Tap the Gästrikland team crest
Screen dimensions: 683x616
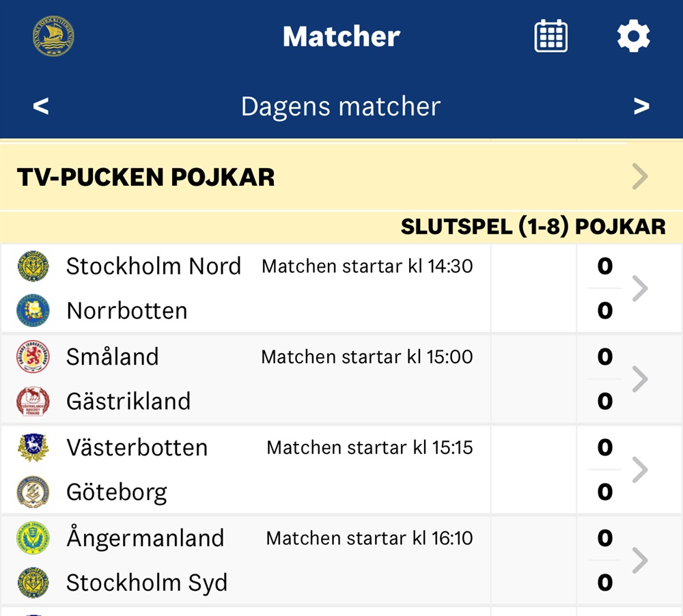[33, 402]
